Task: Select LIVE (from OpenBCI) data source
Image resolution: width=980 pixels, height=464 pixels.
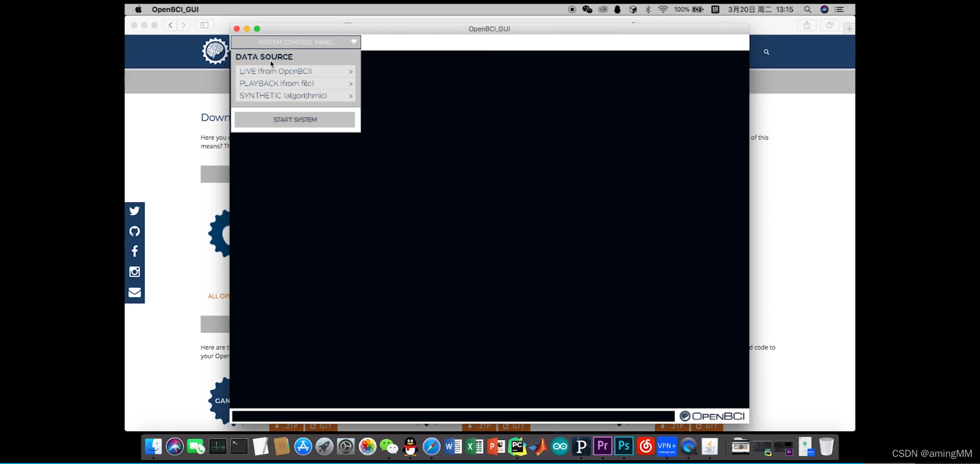Action: (x=296, y=71)
